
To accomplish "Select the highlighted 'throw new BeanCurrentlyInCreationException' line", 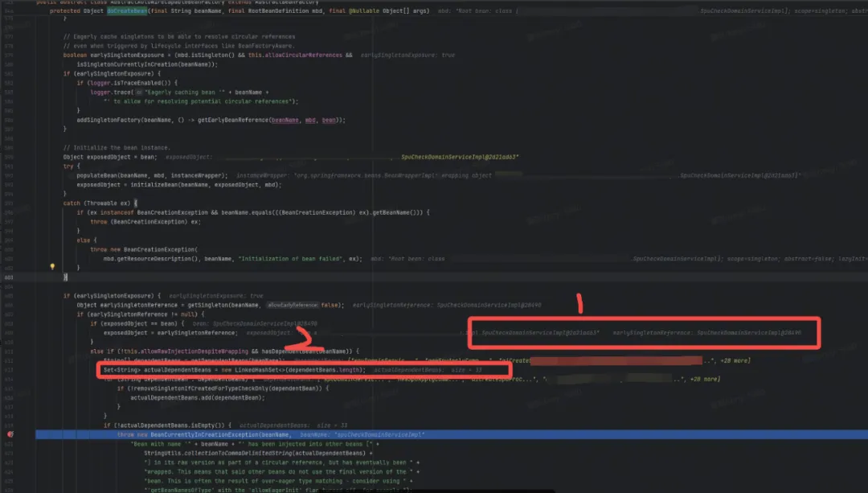I will coord(452,434).
